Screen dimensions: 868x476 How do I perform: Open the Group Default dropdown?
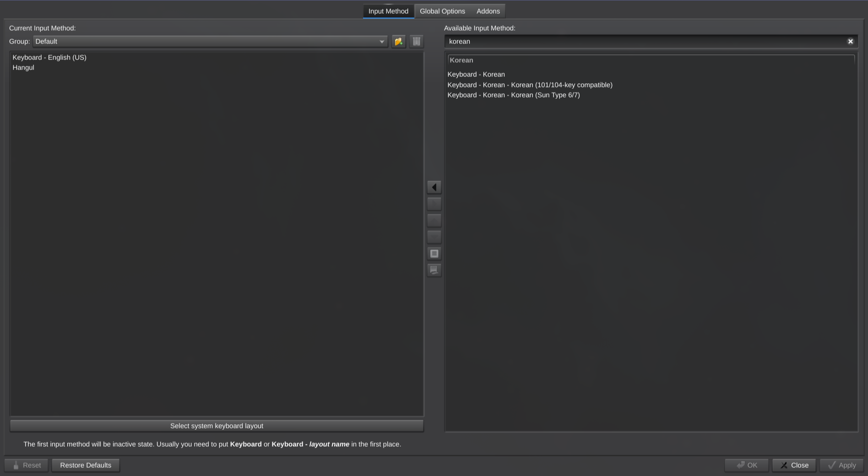210,42
